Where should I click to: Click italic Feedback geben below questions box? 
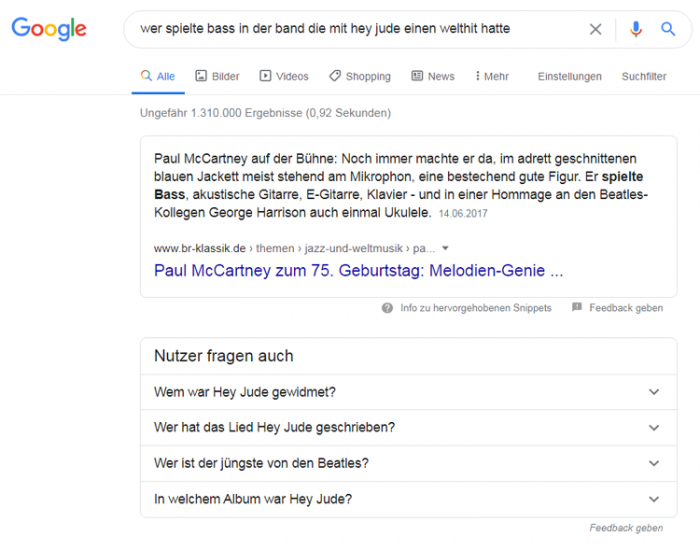(626, 528)
